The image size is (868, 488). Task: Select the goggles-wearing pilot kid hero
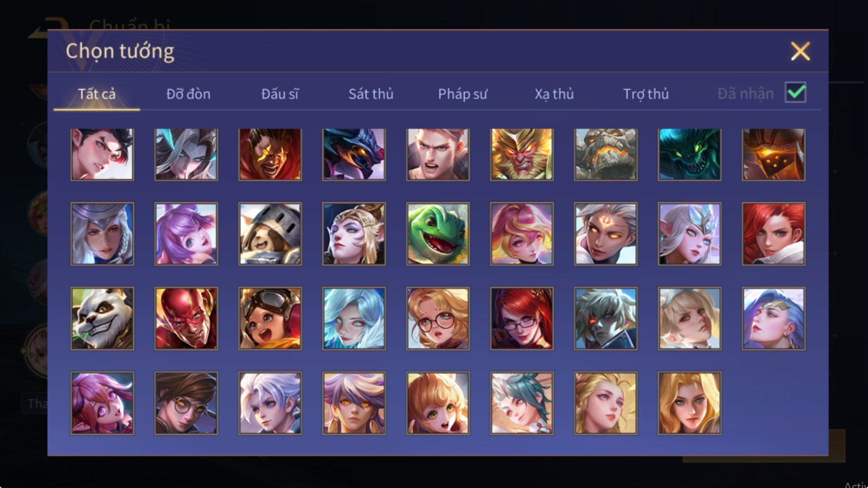(x=270, y=319)
